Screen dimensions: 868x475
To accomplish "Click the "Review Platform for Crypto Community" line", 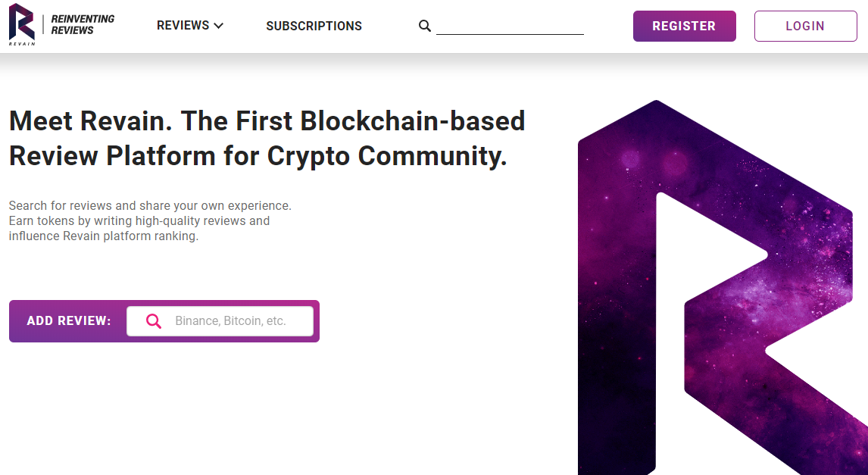I will 258,156.
